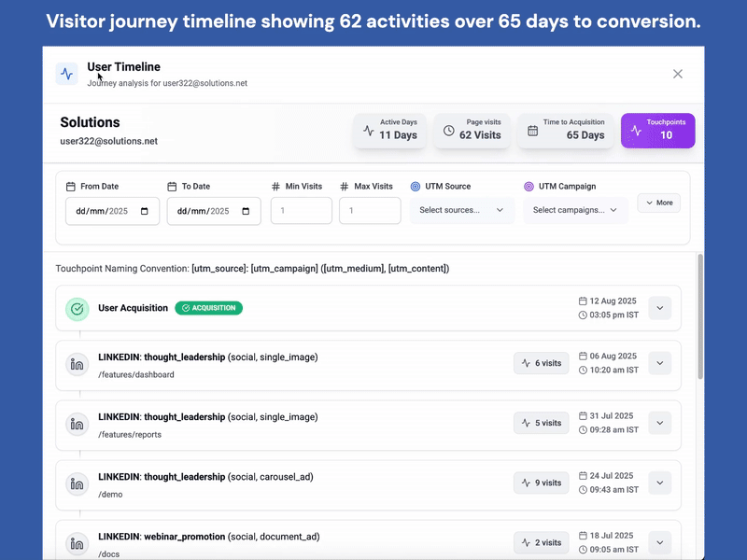747x560 pixels.
Task: Click the 12 Aug 2025 date text
Action: [613, 301]
